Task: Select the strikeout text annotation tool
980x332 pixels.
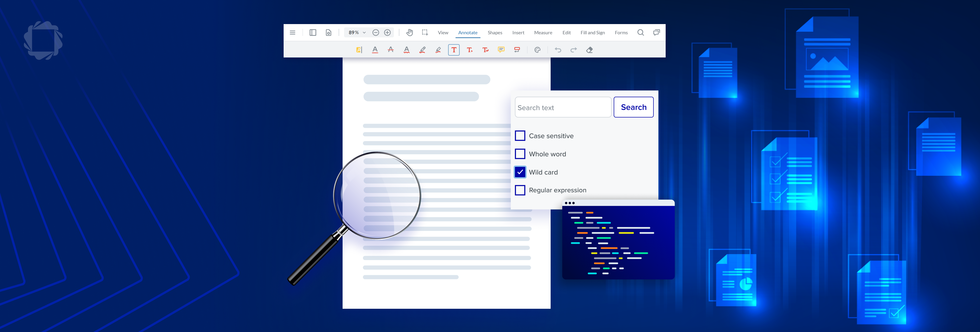Action: [391, 50]
